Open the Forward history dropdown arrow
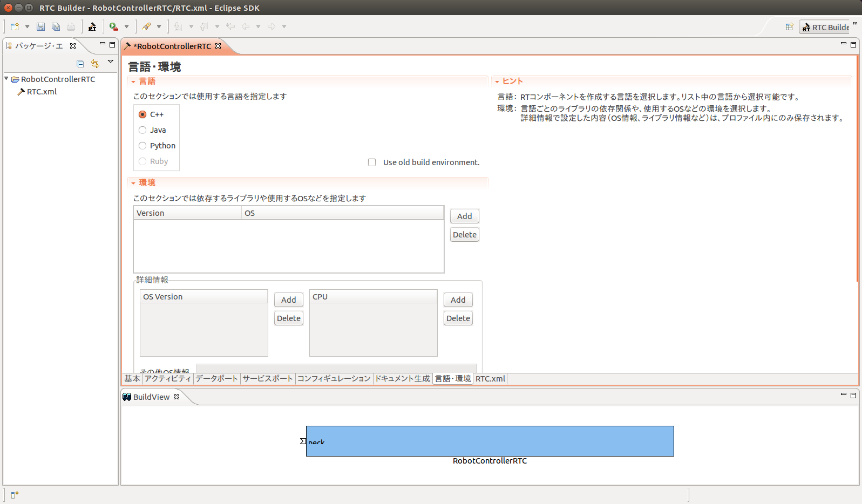This screenshot has width=862, height=504. [284, 26]
